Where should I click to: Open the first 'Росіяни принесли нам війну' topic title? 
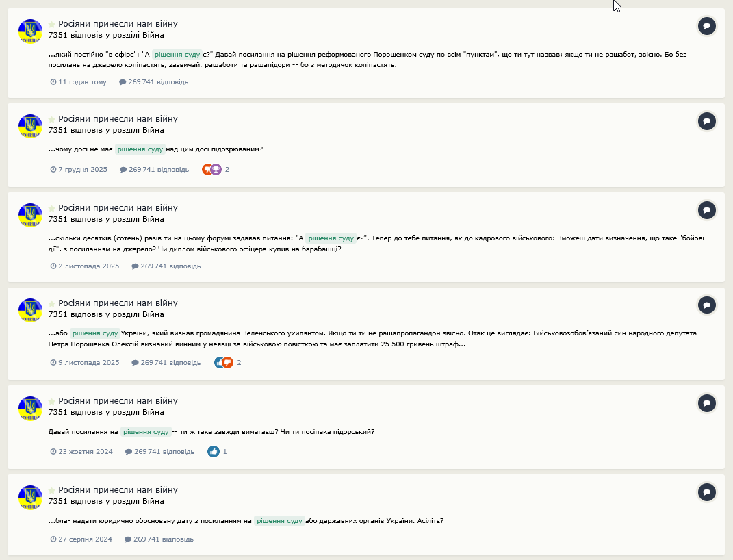[x=118, y=24]
